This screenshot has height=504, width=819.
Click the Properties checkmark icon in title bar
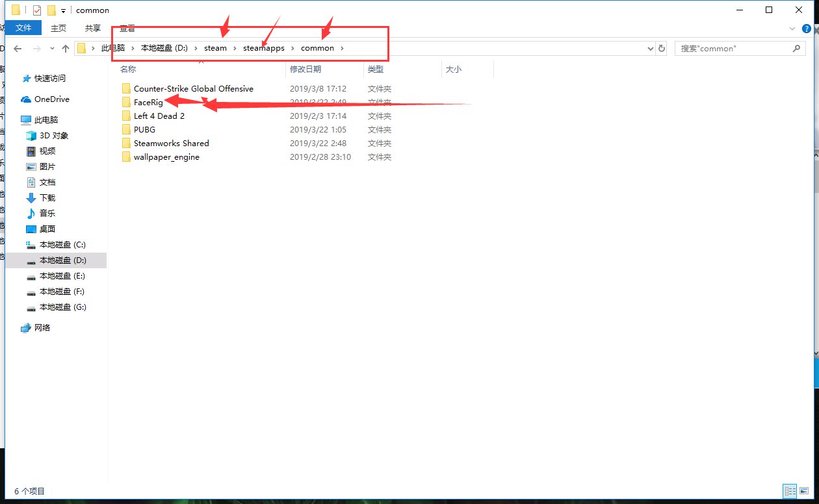point(37,10)
